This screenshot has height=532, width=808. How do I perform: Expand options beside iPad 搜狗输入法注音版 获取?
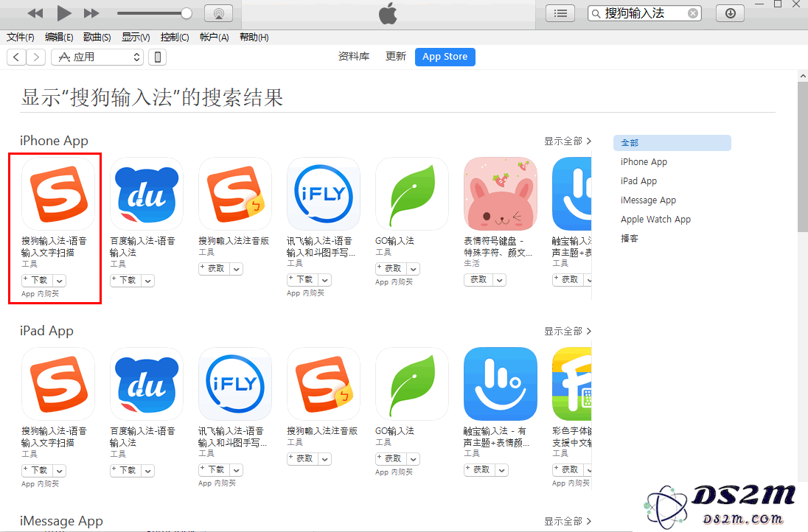point(324,459)
